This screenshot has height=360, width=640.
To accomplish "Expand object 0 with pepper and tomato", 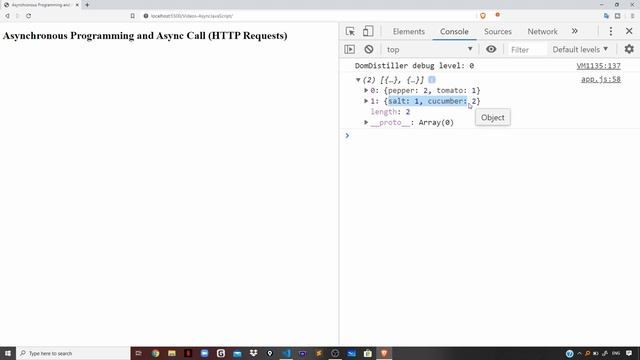I will [366, 90].
